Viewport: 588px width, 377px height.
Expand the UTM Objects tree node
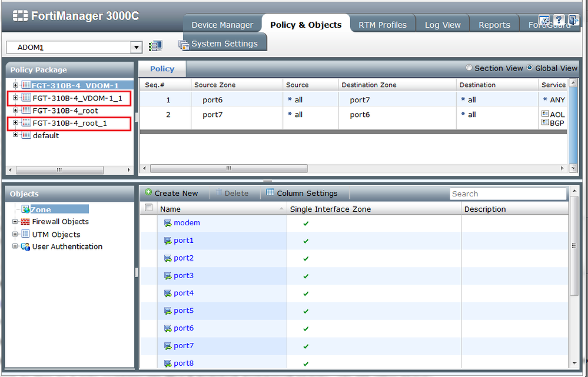pyautogui.click(x=15, y=234)
